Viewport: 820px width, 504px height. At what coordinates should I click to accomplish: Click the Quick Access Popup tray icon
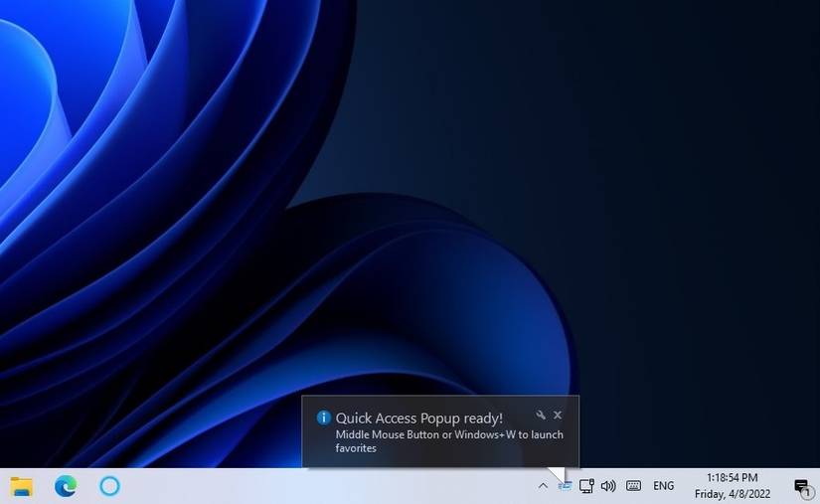coord(565,486)
